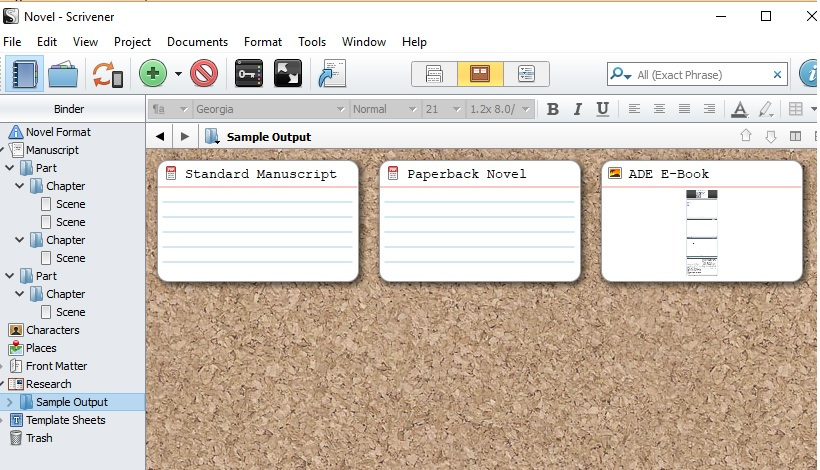Toggle bold formatting
The image size is (820, 470).
click(553, 109)
